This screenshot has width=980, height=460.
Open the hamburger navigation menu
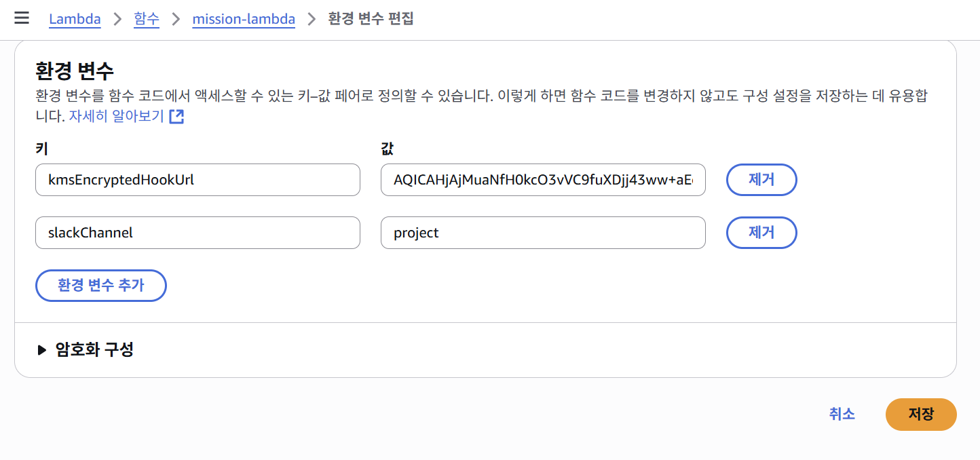click(x=22, y=18)
